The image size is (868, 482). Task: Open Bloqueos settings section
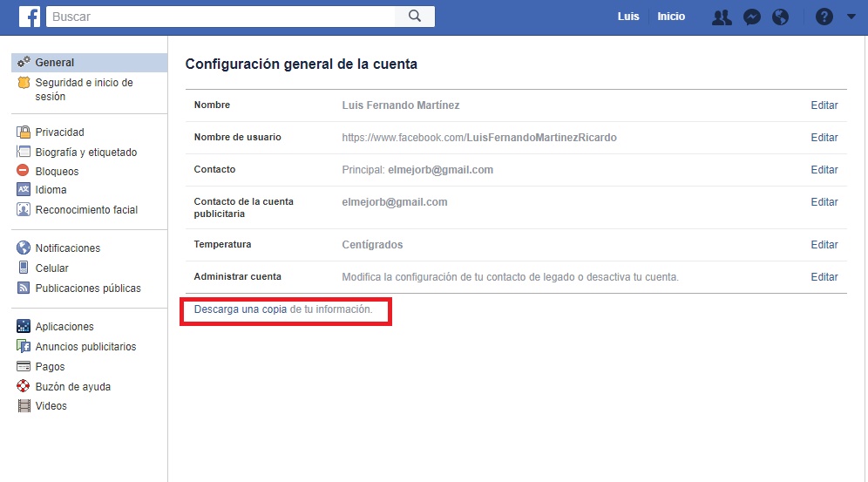click(x=57, y=172)
